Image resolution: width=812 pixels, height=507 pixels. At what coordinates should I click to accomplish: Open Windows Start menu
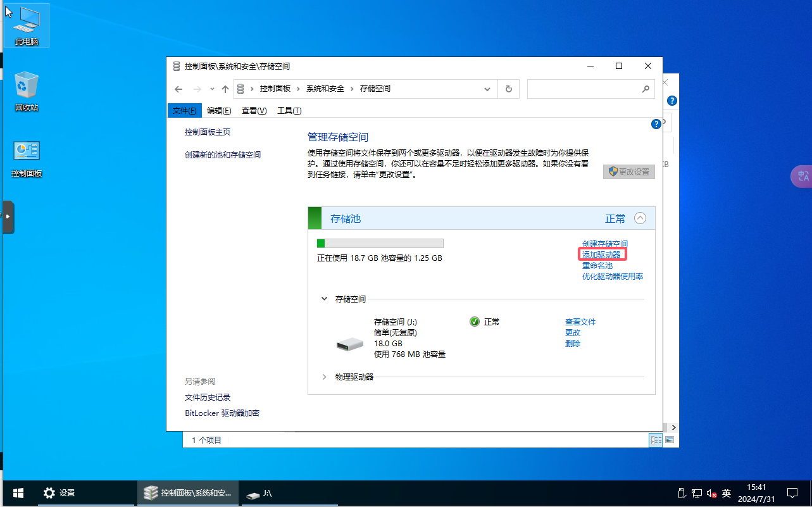[x=18, y=492]
